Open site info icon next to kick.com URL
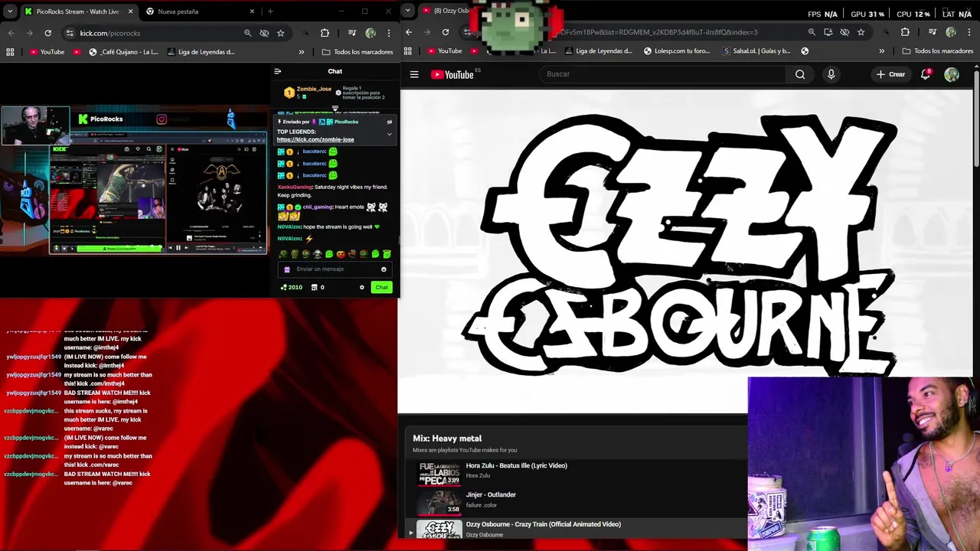 [x=70, y=33]
